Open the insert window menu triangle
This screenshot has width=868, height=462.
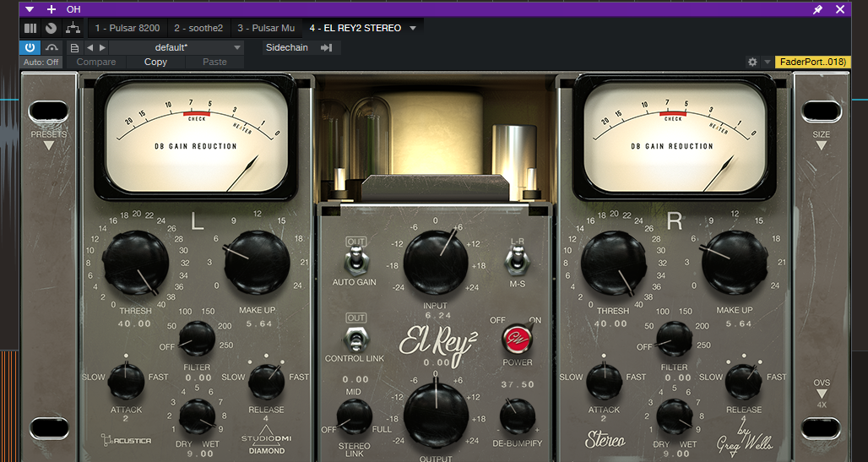(x=30, y=9)
